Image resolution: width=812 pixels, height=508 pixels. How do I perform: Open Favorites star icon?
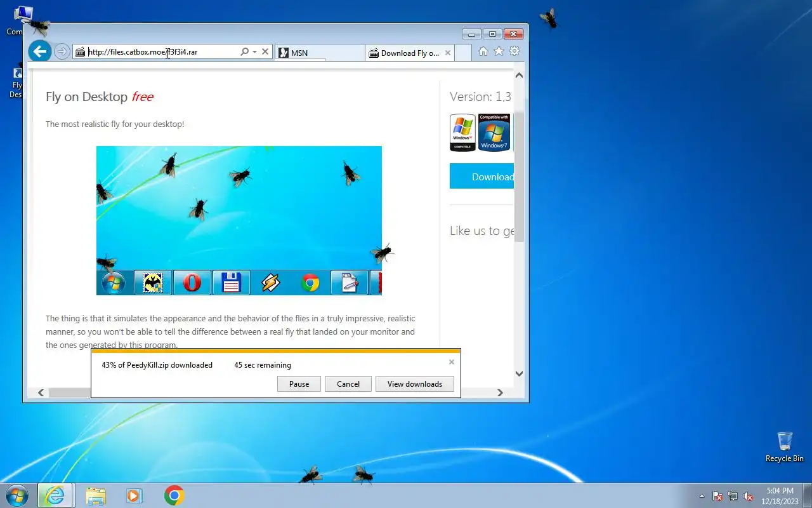click(x=499, y=51)
